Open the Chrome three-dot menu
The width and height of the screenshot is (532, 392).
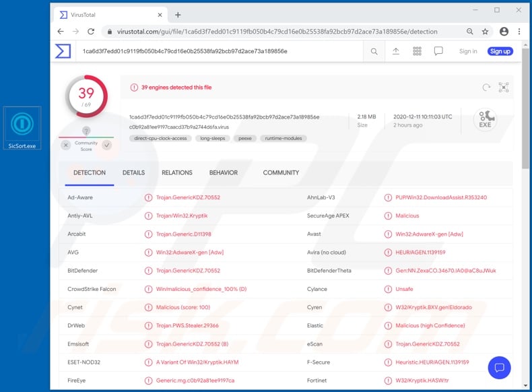pyautogui.click(x=519, y=32)
